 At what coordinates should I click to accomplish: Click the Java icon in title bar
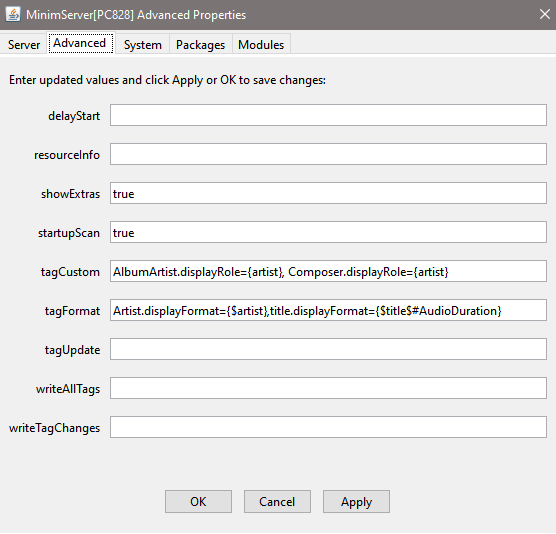point(13,15)
